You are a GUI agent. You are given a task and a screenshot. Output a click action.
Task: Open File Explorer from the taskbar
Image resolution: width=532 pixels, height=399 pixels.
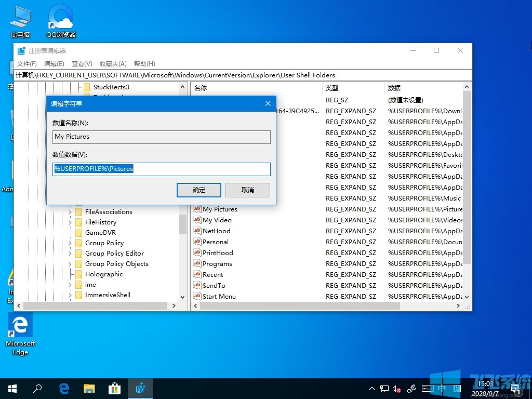coord(89,388)
